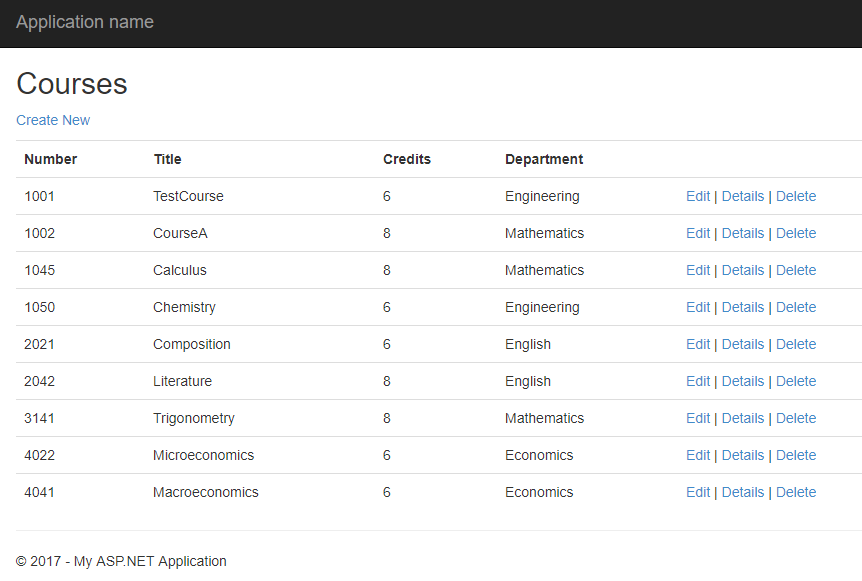Image resolution: width=862 pixels, height=581 pixels.
Task: Delete the Trigonometry course
Action: tap(796, 418)
